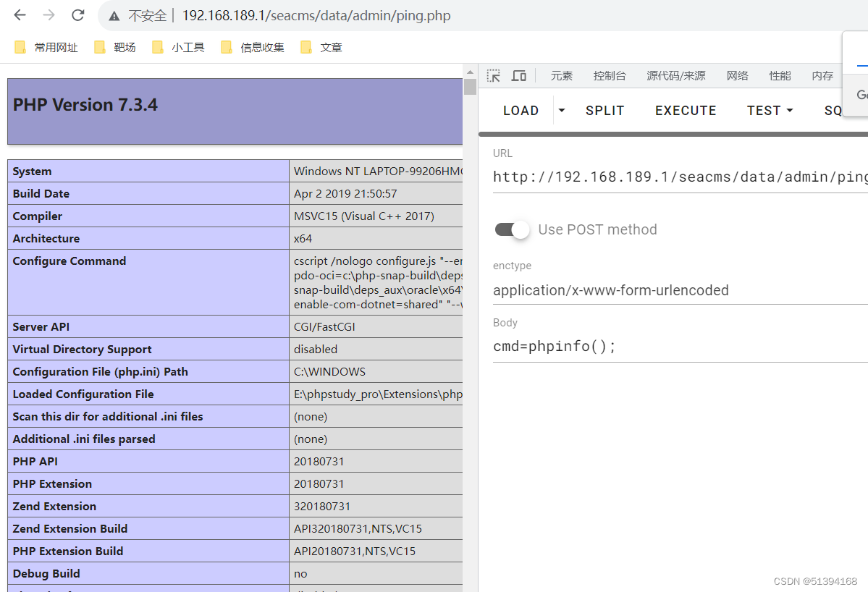The width and height of the screenshot is (868, 592).
Task: Click the HackBar URL input field
Action: coord(680,177)
